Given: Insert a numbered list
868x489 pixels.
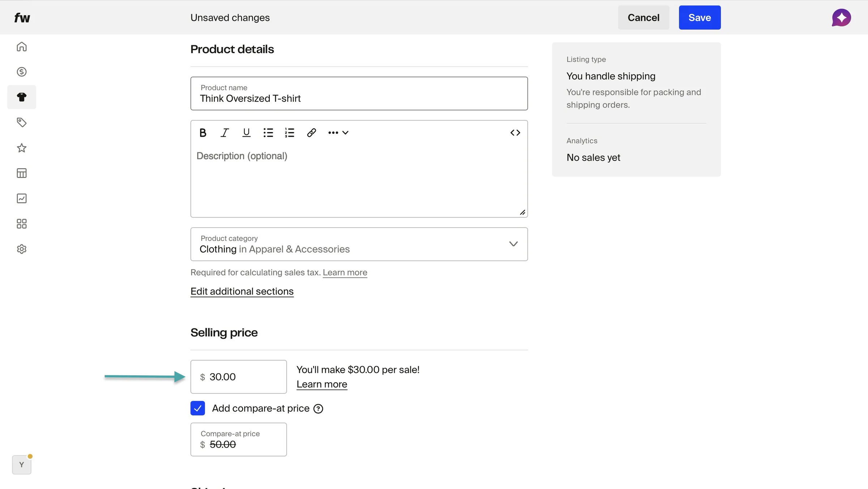Looking at the screenshot, I should [x=290, y=133].
